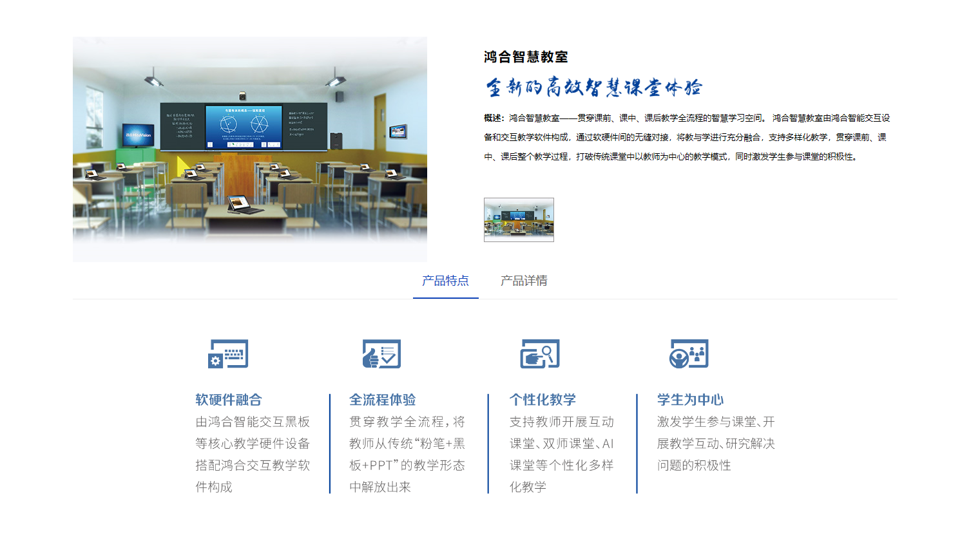980x537 pixels.
Task: Click the text 由鸿合智能交互黑板
Action: [x=253, y=422]
